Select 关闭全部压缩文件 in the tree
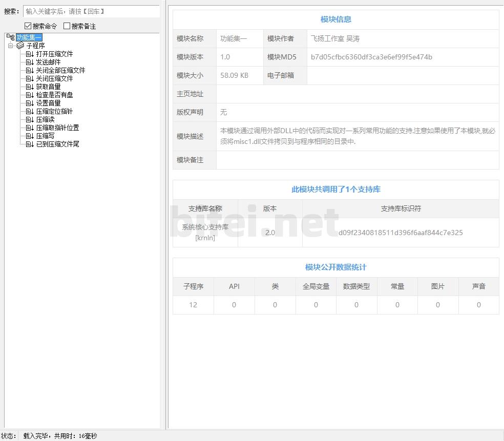This screenshot has height=441, width=504. tap(60, 70)
